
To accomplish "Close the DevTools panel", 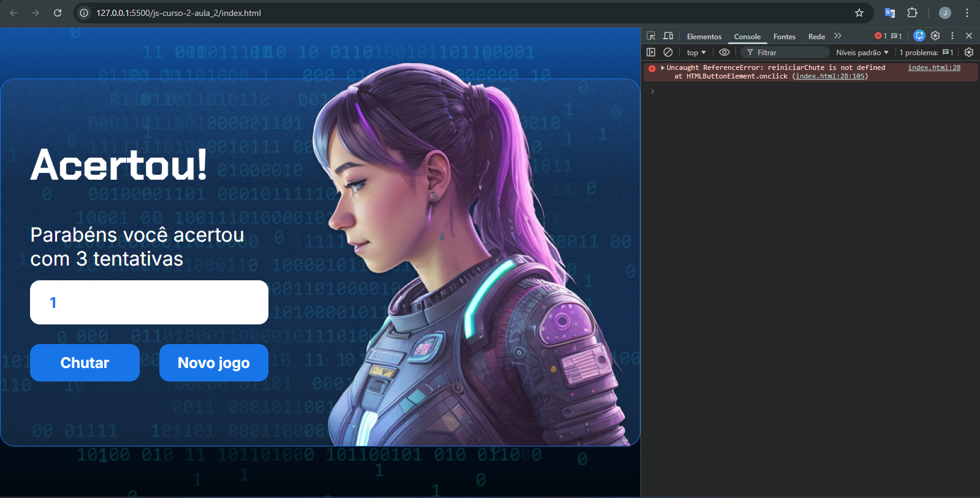I will tap(969, 36).
